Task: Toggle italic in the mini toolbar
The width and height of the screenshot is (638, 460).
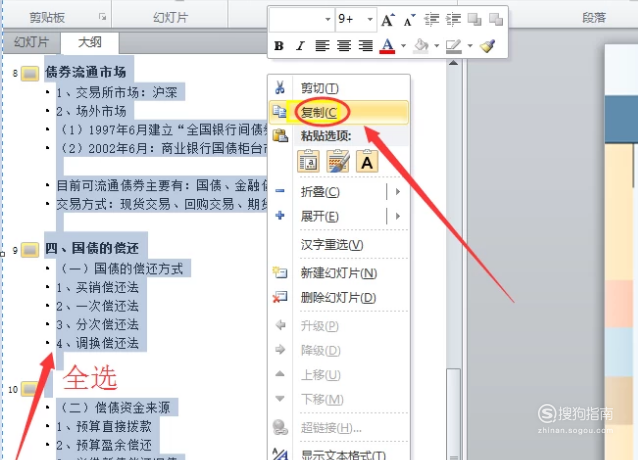Action: pyautogui.click(x=300, y=46)
